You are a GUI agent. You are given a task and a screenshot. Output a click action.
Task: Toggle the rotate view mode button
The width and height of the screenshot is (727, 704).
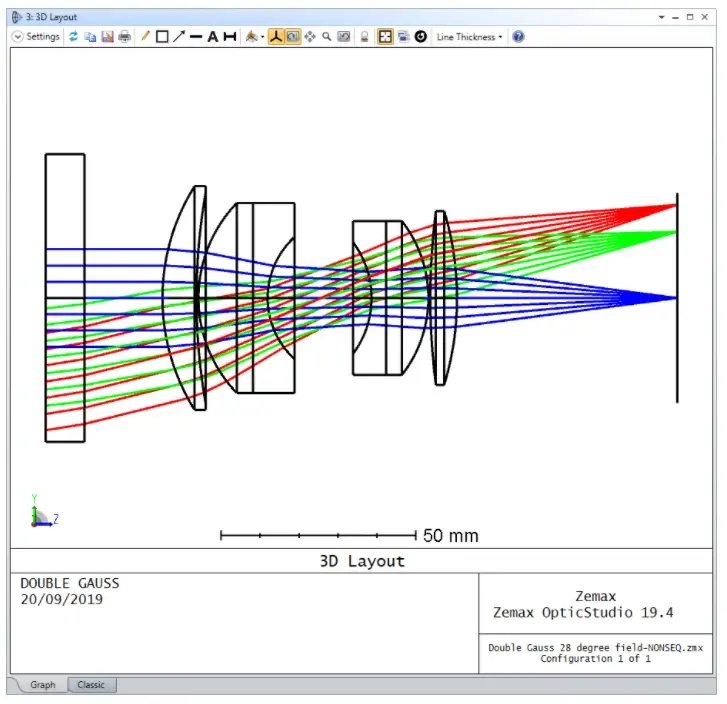click(293, 37)
